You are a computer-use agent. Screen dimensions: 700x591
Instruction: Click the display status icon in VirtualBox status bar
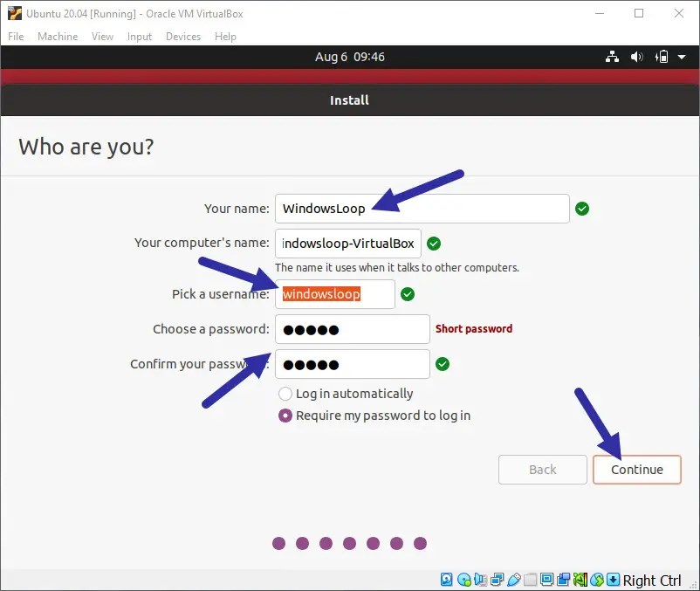pos(546,579)
